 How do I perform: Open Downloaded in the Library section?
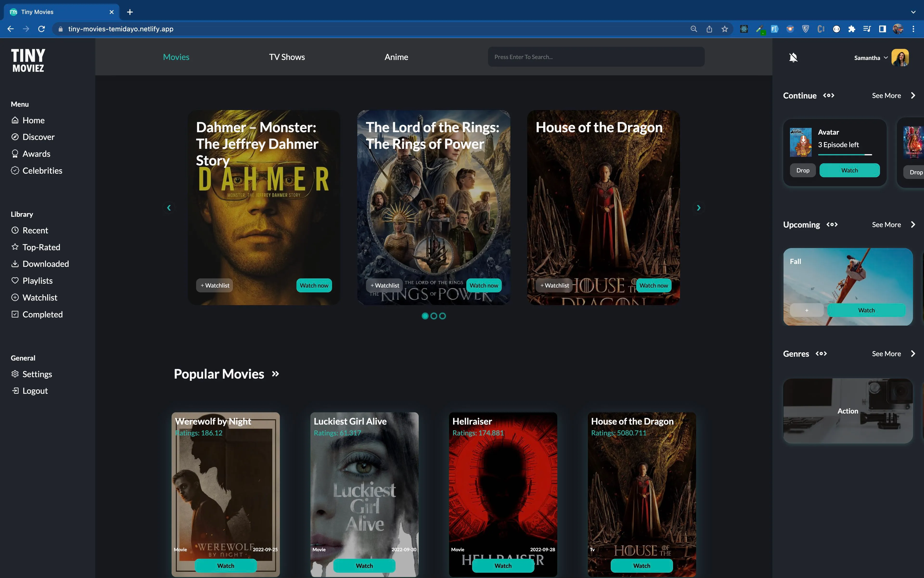pos(40,264)
